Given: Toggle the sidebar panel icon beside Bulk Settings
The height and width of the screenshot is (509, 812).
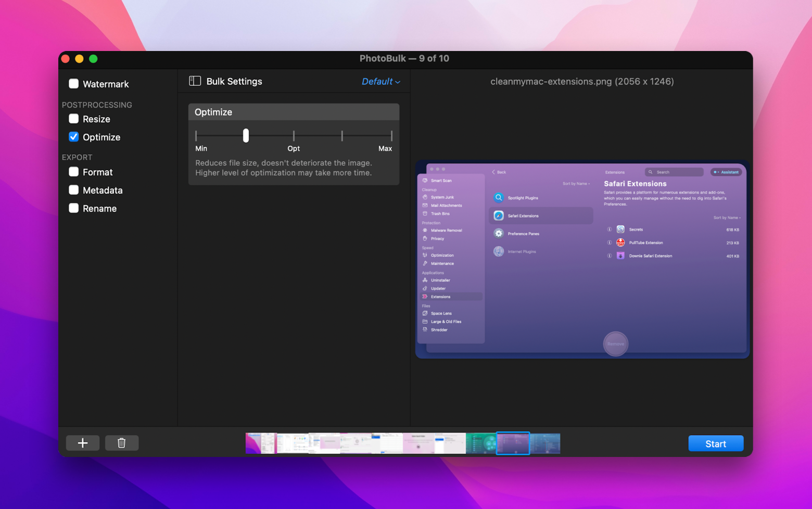Looking at the screenshot, I should [195, 81].
